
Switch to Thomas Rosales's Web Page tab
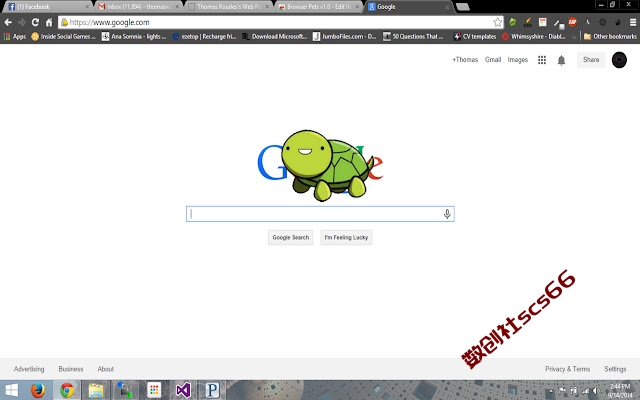[x=229, y=7]
